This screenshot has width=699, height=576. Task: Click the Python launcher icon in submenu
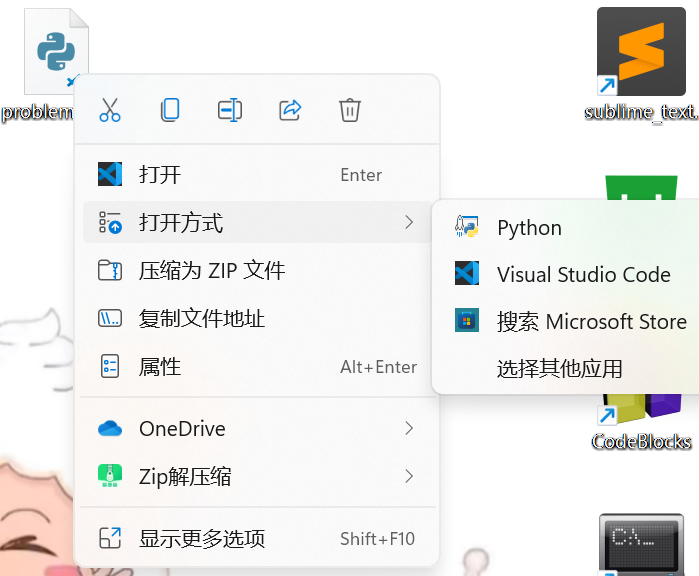pyautogui.click(x=467, y=226)
